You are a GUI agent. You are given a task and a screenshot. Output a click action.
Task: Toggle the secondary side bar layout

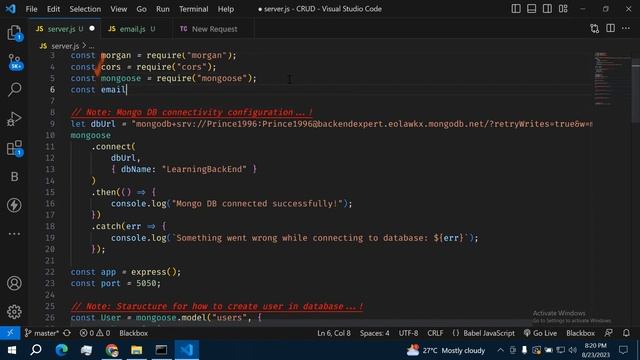point(547,9)
